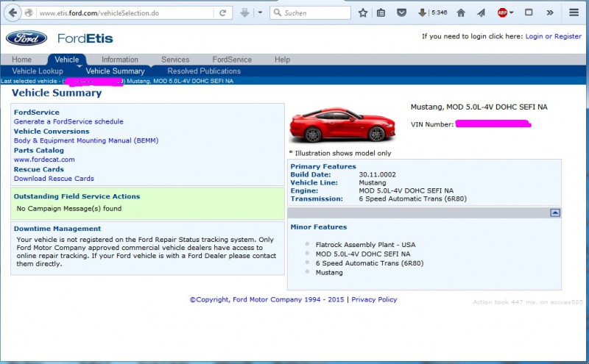
Task: Go back using the browser back arrow
Action: pyautogui.click(x=13, y=13)
